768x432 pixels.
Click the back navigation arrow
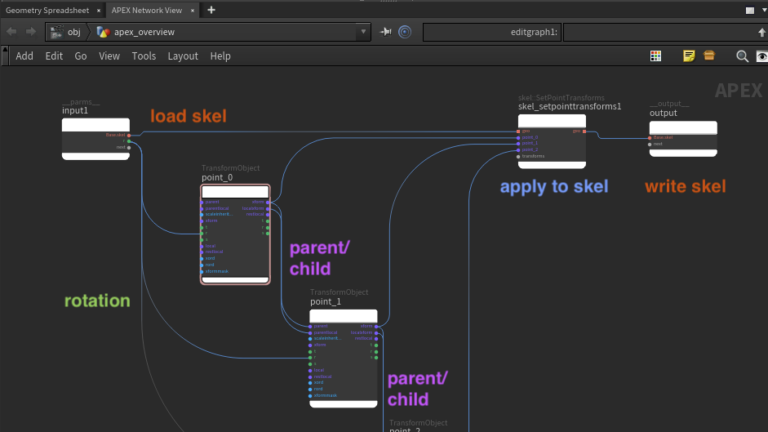point(11,32)
